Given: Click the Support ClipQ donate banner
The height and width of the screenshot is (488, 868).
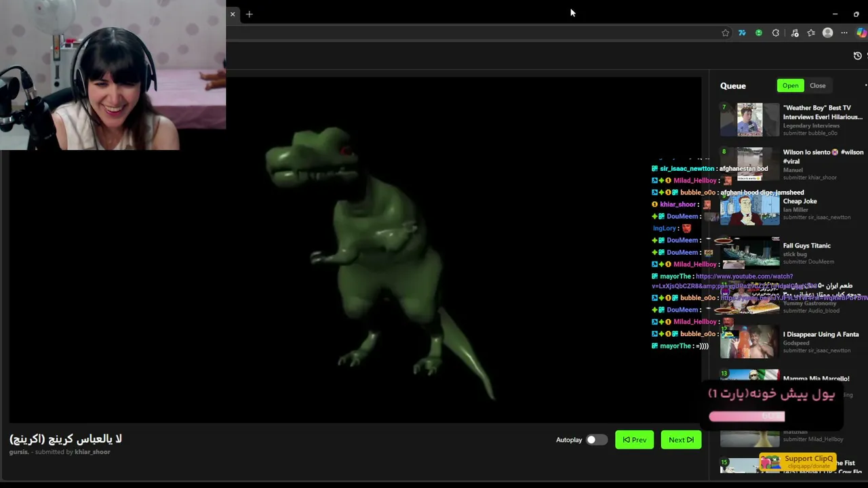Looking at the screenshot, I should (797, 462).
